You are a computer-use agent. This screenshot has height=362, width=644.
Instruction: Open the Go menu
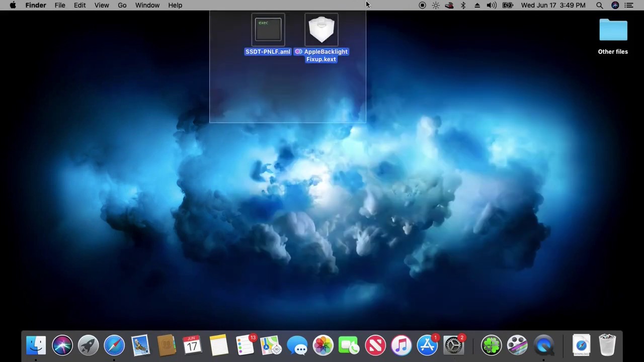(122, 5)
